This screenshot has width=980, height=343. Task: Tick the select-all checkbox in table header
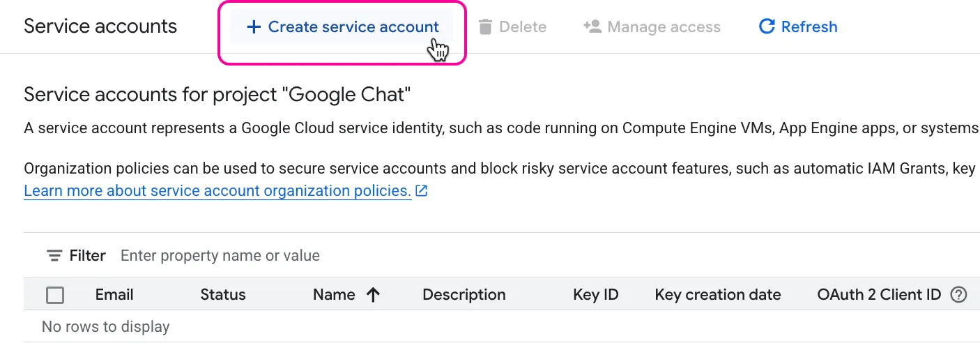(x=55, y=295)
